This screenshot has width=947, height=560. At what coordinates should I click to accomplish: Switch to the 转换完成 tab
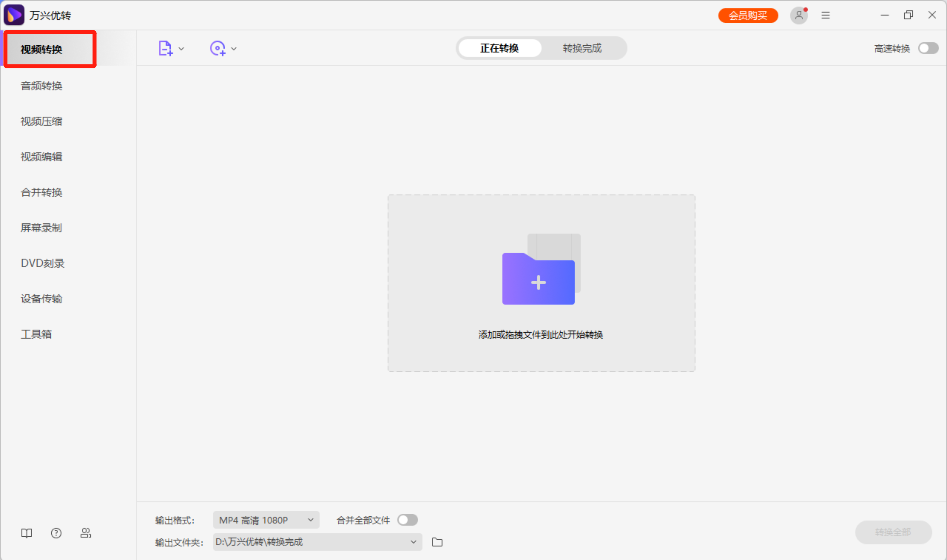point(582,48)
